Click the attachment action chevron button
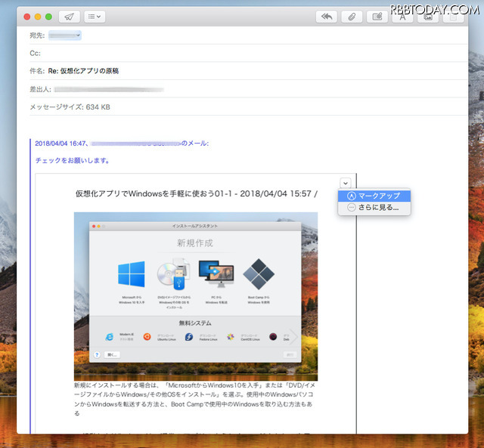The image size is (484, 448). pos(346,183)
